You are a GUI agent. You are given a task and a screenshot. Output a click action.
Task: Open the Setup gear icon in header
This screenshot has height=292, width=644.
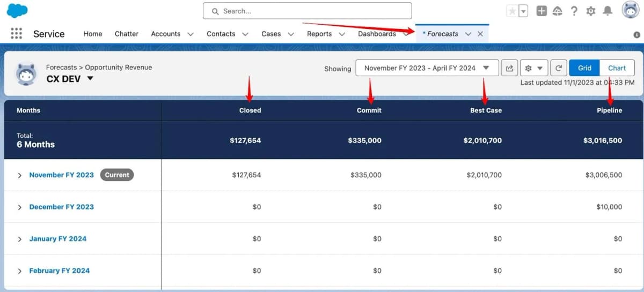point(591,11)
